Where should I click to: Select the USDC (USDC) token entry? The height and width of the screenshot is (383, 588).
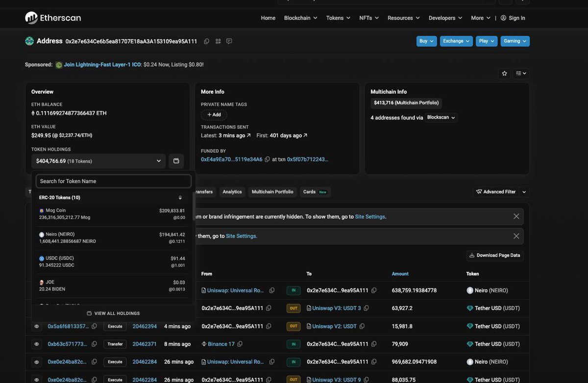pyautogui.click(x=112, y=262)
